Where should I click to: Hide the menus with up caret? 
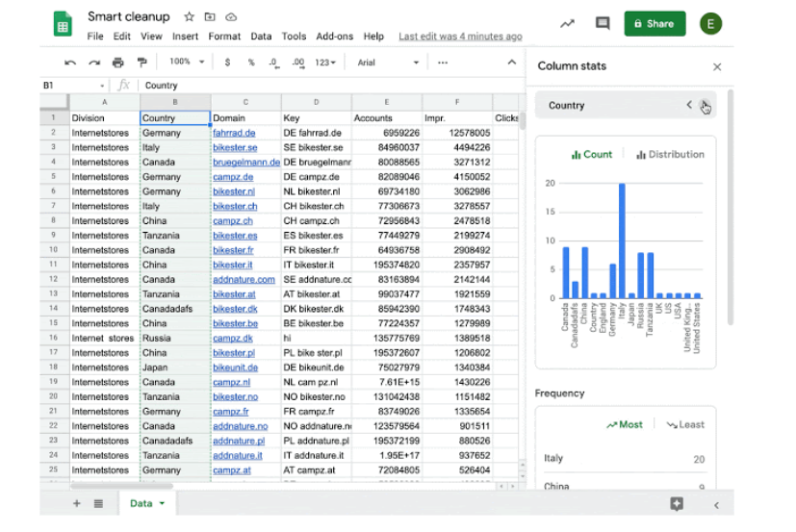click(512, 62)
